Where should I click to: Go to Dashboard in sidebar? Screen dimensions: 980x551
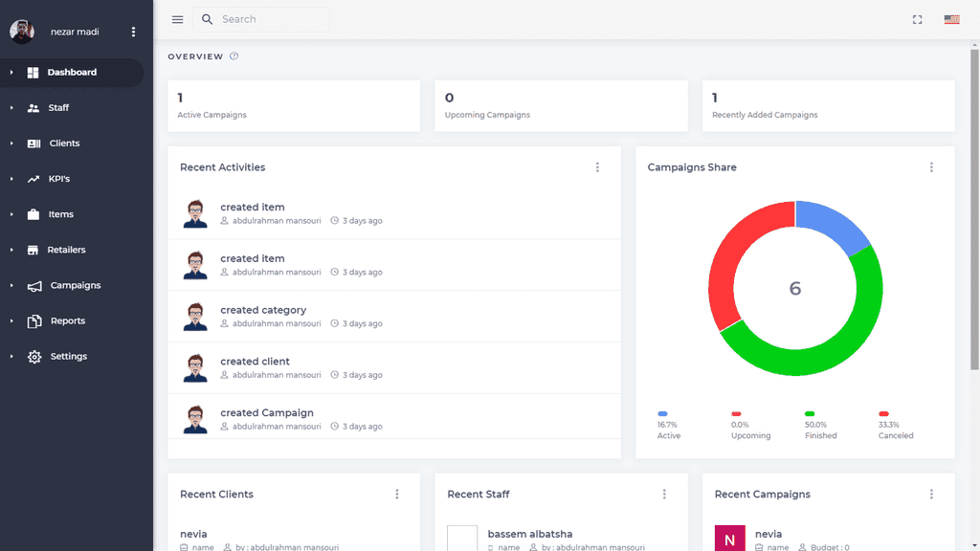click(72, 73)
